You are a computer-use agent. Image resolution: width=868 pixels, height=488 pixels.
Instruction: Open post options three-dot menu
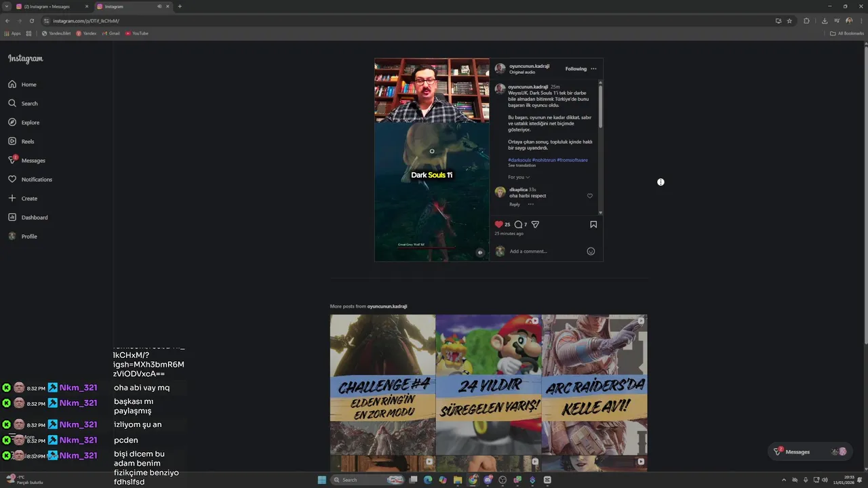(x=593, y=68)
